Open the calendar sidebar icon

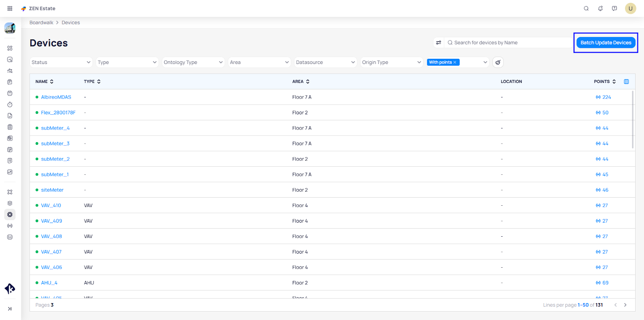click(x=10, y=93)
